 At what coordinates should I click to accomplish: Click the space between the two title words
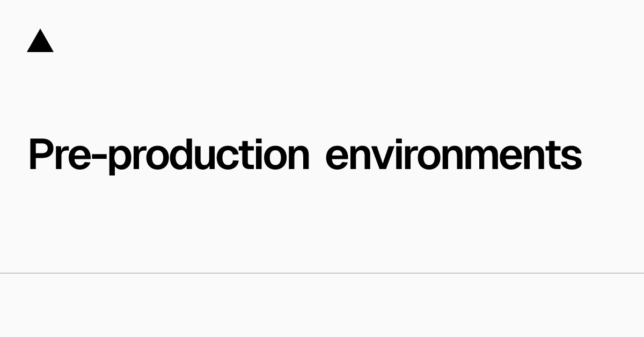point(318,156)
